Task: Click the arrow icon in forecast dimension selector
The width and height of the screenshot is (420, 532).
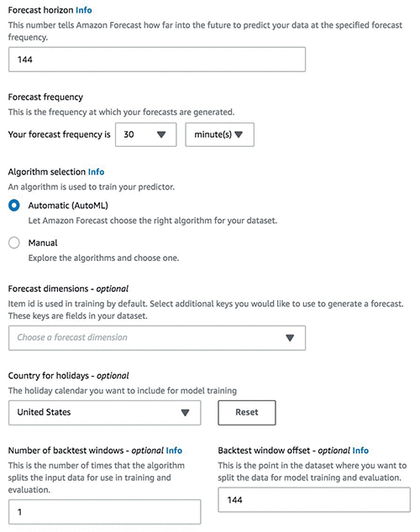Action: click(290, 338)
